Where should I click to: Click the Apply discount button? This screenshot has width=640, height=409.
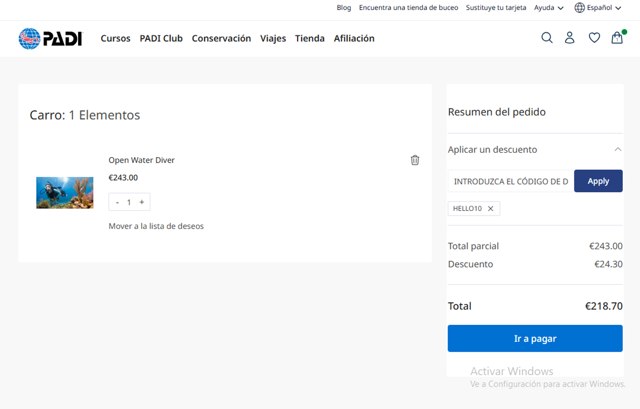coord(598,181)
